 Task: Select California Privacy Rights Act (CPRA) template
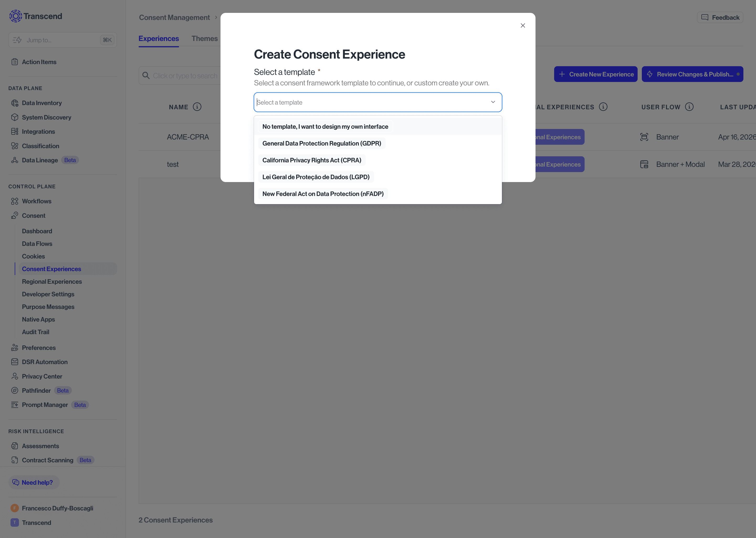point(378,160)
